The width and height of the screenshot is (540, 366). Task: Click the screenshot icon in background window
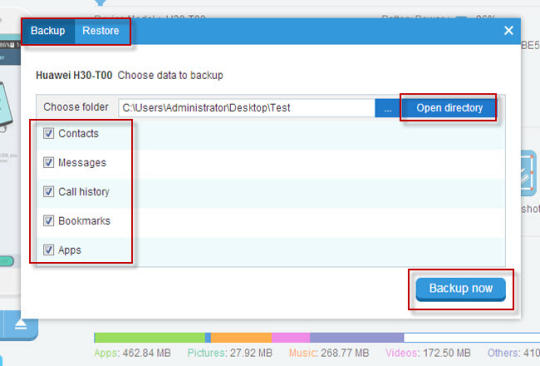(529, 173)
